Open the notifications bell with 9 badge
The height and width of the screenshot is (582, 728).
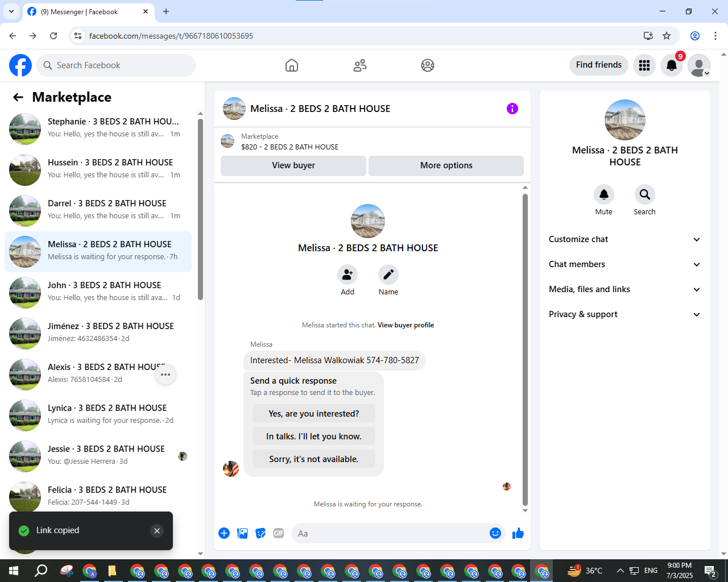click(672, 65)
